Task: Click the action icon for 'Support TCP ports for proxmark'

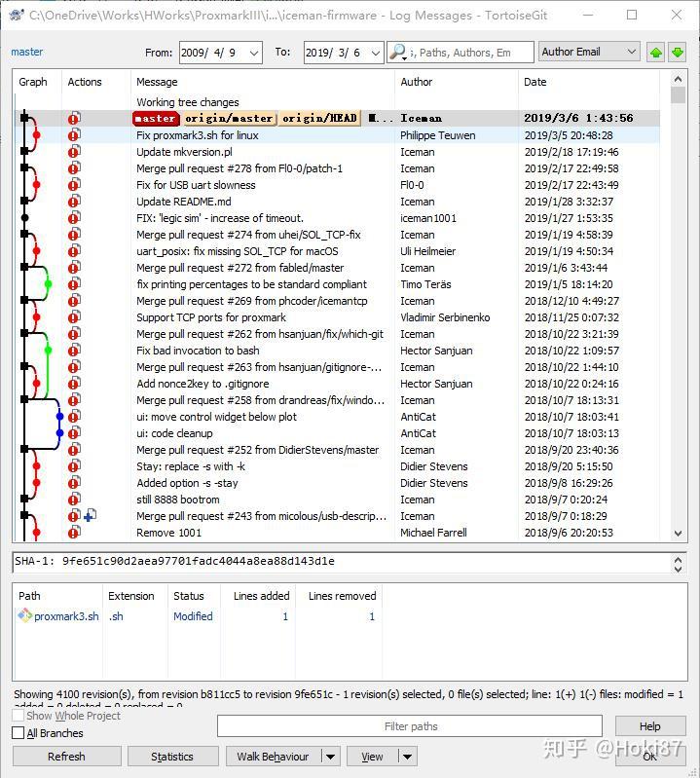Action: pyautogui.click(x=74, y=317)
